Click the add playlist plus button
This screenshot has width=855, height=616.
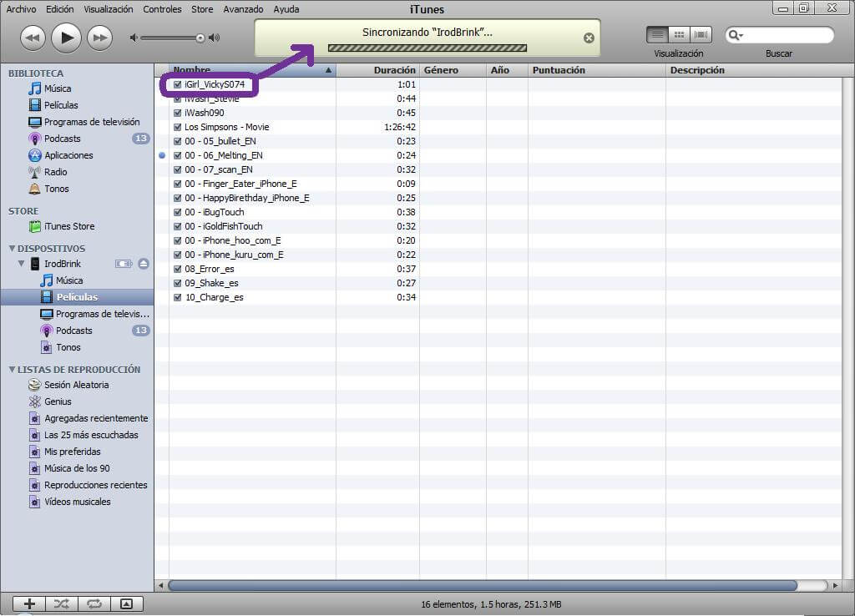click(29, 603)
